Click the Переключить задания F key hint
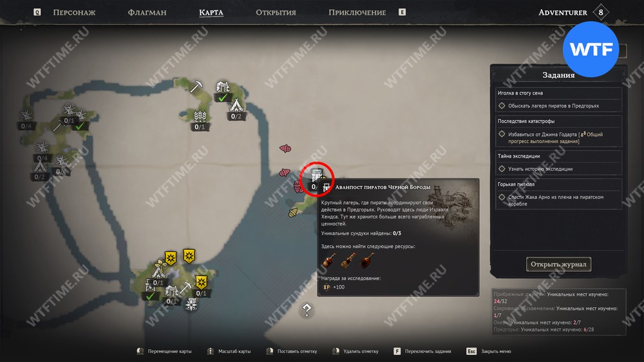The height and width of the screenshot is (362, 644). click(x=422, y=351)
